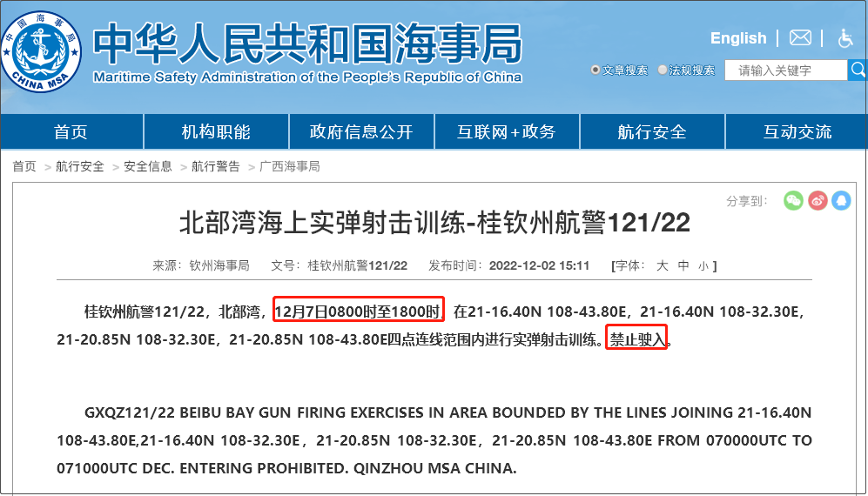
Task: Open the 政府信息公开 navigation menu
Action: tap(361, 132)
